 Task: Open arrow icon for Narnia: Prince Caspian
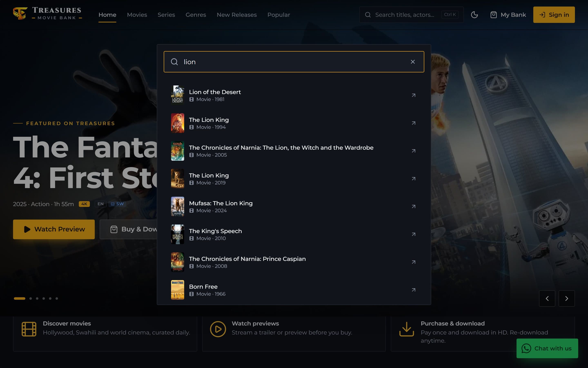click(x=414, y=262)
